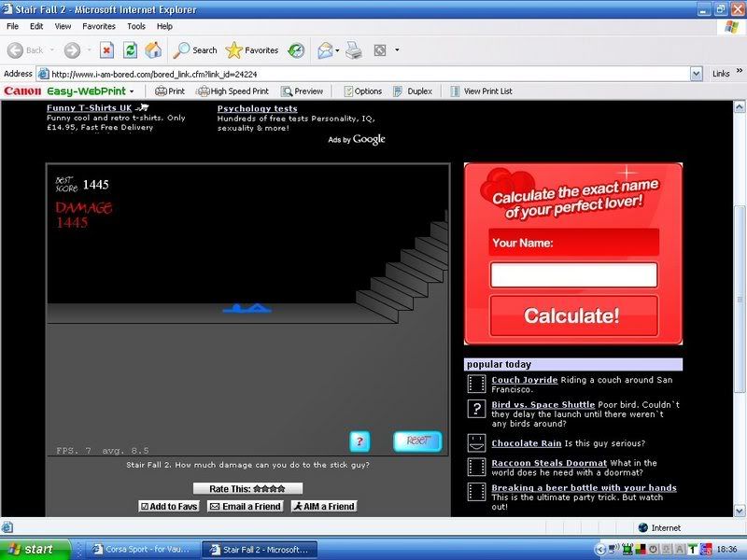Click Add to Favs checkbox button

tap(169, 506)
